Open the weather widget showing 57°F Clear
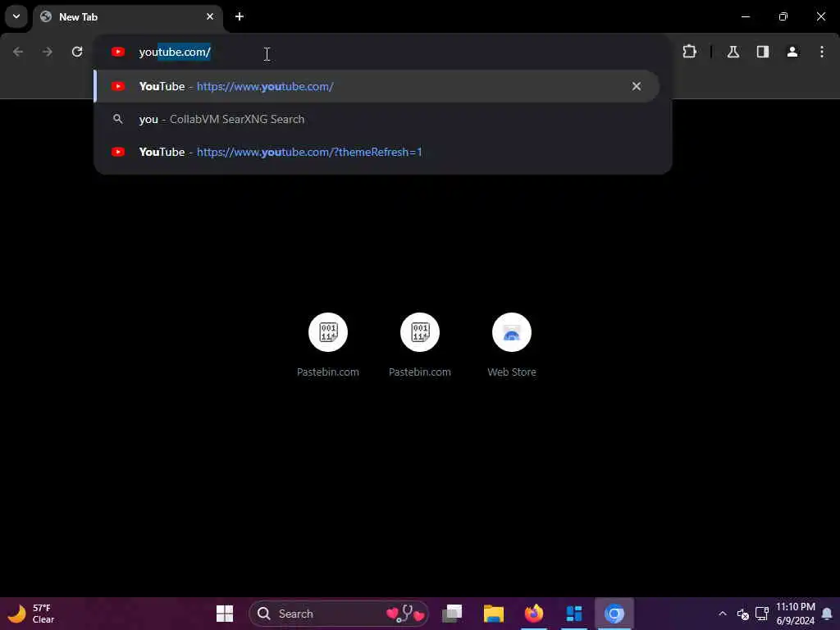 pyautogui.click(x=32, y=614)
